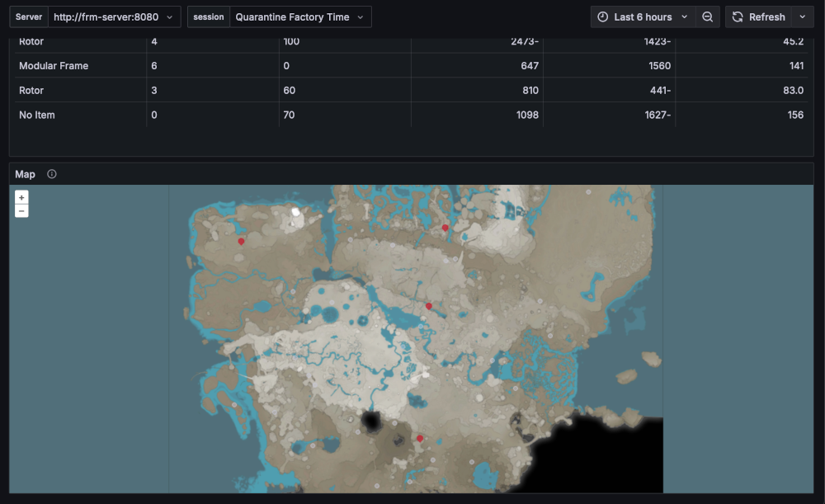This screenshot has width=825, height=504.
Task: Zoom out the time range with magnifier icon
Action: (708, 16)
